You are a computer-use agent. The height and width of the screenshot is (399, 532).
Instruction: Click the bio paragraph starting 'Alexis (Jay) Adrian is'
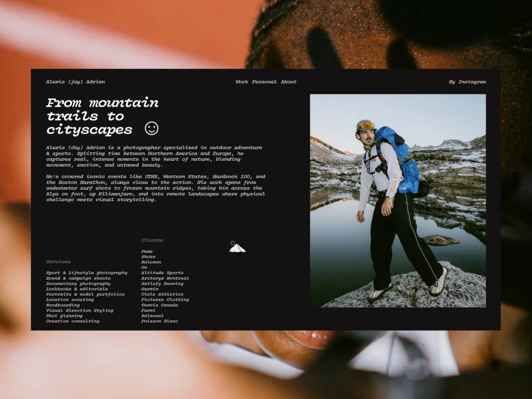[x=154, y=156]
